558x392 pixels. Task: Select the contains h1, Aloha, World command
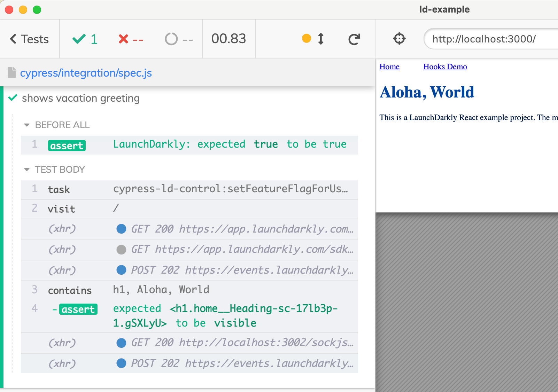click(x=189, y=290)
